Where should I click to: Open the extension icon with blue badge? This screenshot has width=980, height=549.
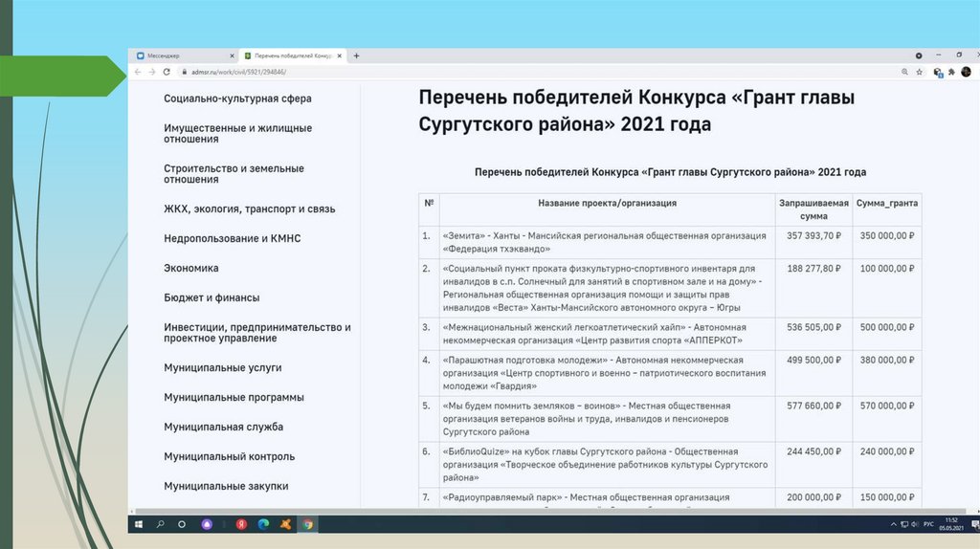tap(938, 73)
